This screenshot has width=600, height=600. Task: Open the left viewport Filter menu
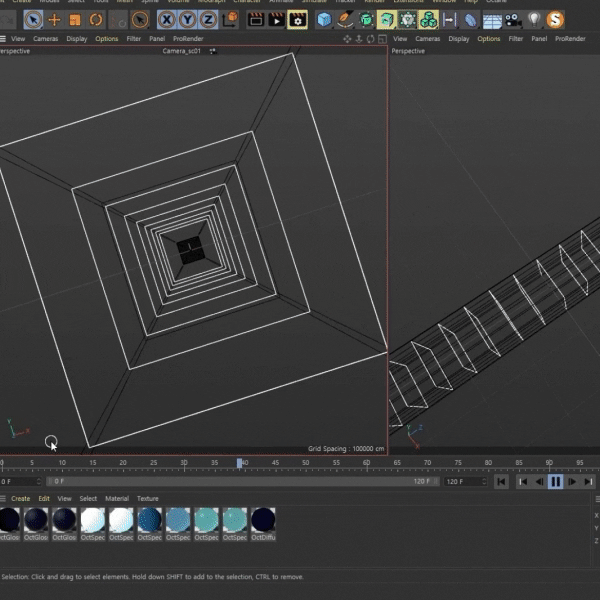134,39
